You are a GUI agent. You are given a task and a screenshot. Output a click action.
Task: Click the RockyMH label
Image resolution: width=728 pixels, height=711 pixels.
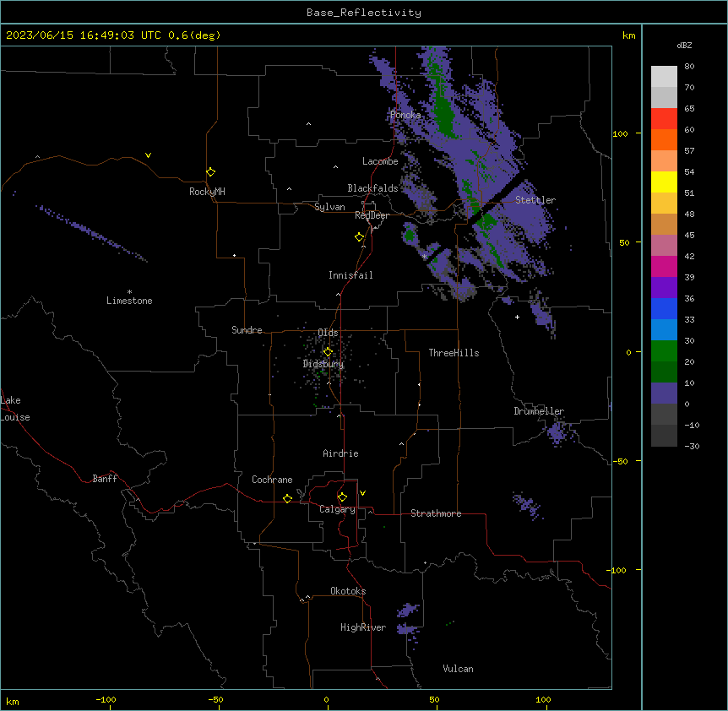[x=207, y=192]
